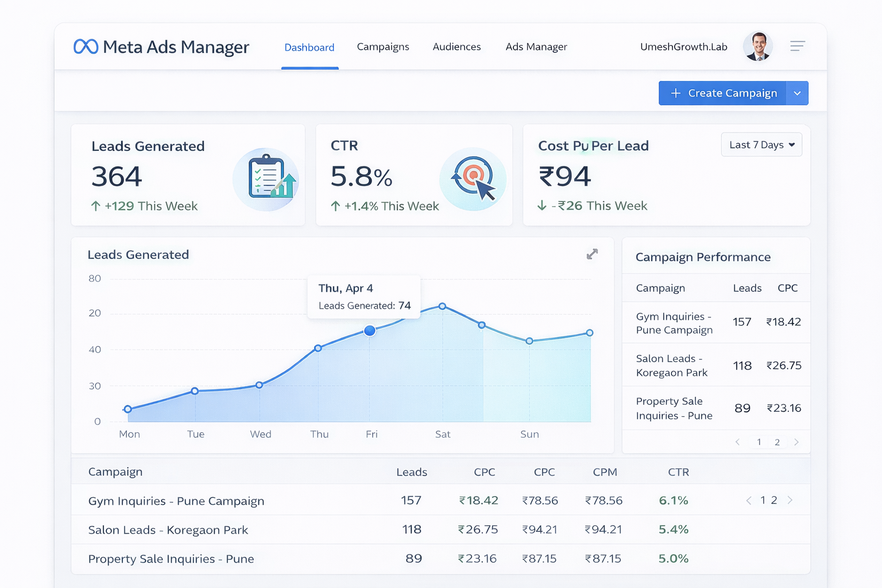The image size is (882, 588).
Task: Select the Ads Manager tab
Action: pyautogui.click(x=536, y=47)
